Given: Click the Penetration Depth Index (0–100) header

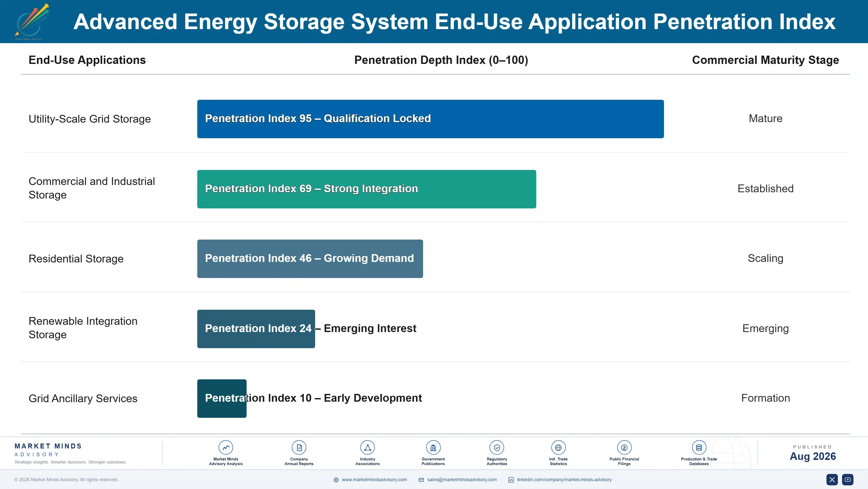Looking at the screenshot, I should click(441, 60).
